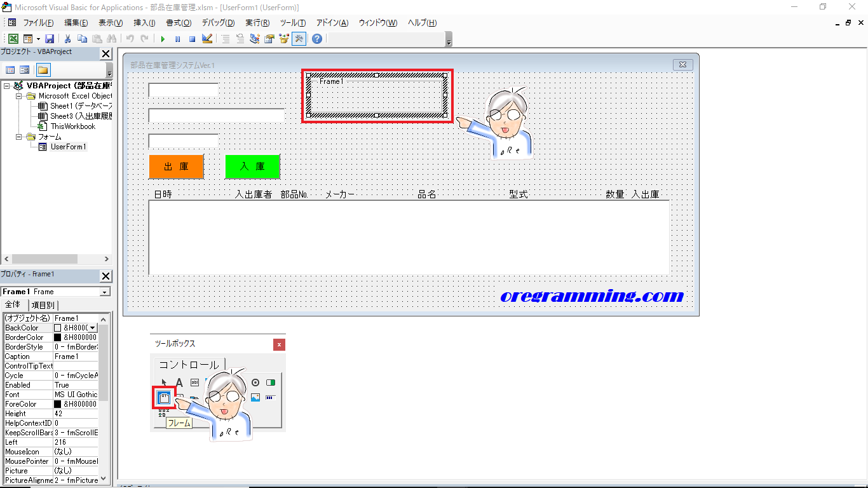Pick the Image control in toolbox
This screenshot has height=488, width=868.
pyautogui.click(x=255, y=398)
